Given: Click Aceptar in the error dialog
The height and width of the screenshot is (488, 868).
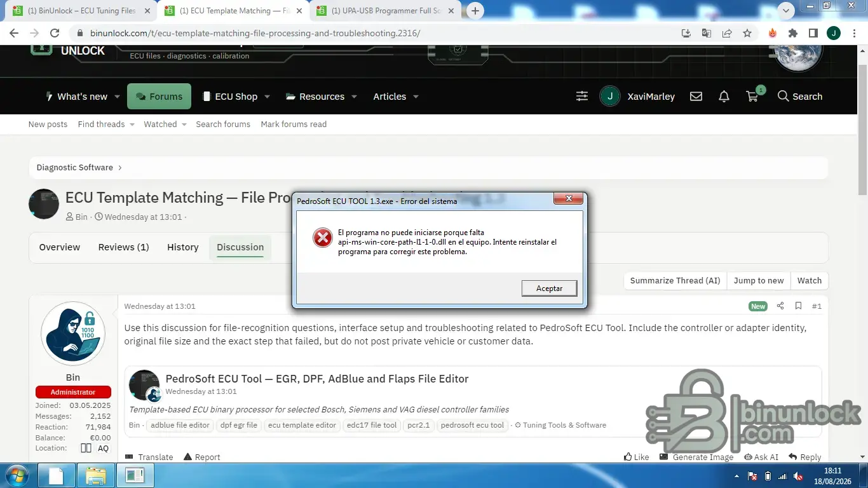Looking at the screenshot, I should [549, 288].
